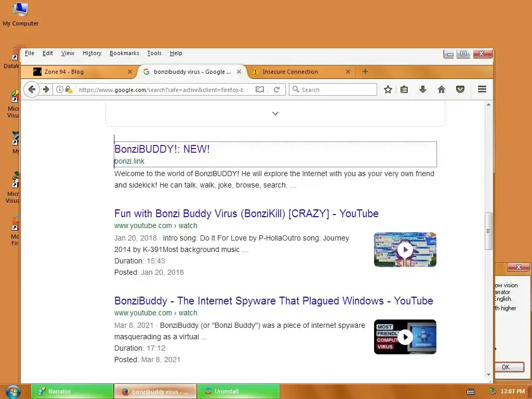Click the 'Posted: Mar 8, 2021' text

(x=147, y=360)
